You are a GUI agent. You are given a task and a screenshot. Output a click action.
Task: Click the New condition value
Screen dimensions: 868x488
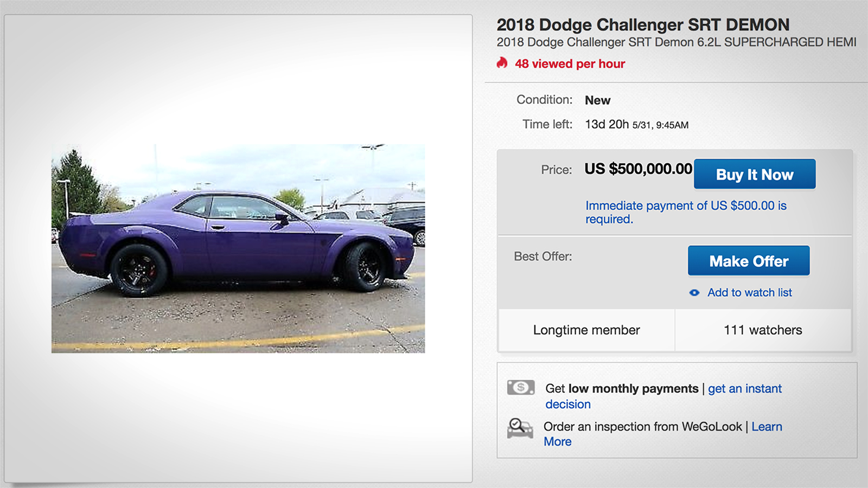click(x=597, y=100)
